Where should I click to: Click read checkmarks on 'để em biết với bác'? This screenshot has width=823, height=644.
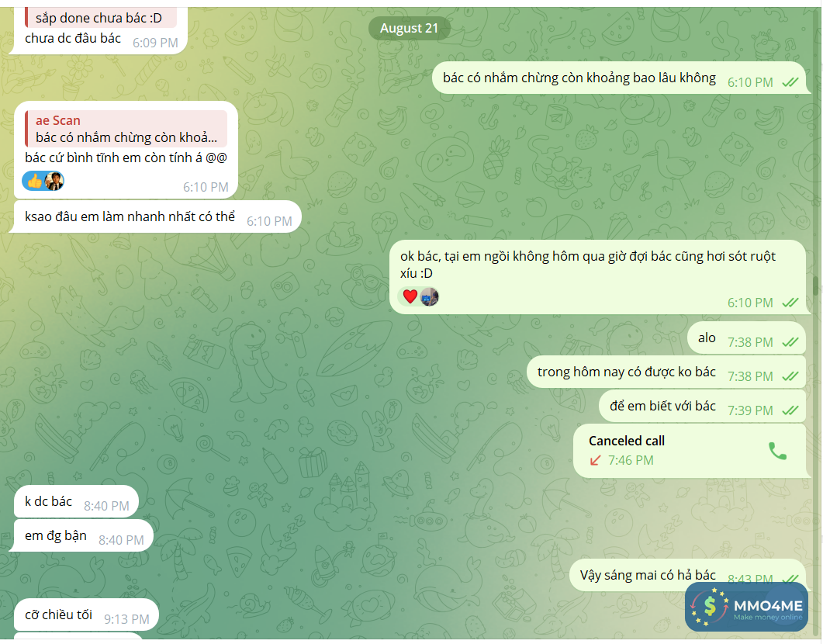click(790, 410)
